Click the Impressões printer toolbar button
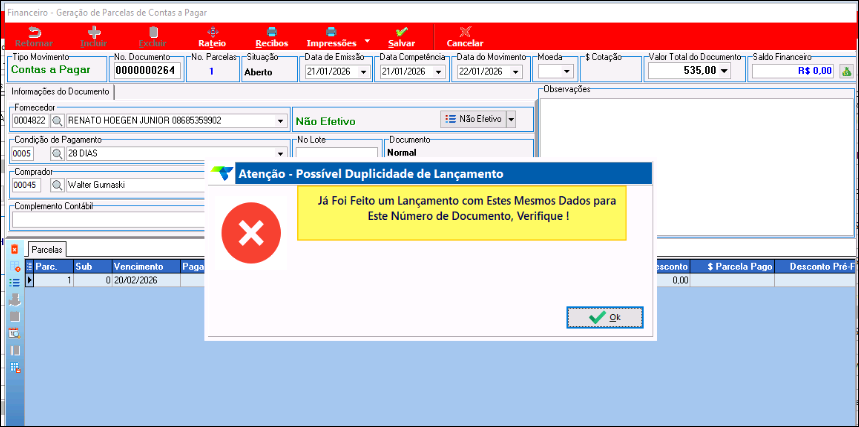 point(331,37)
